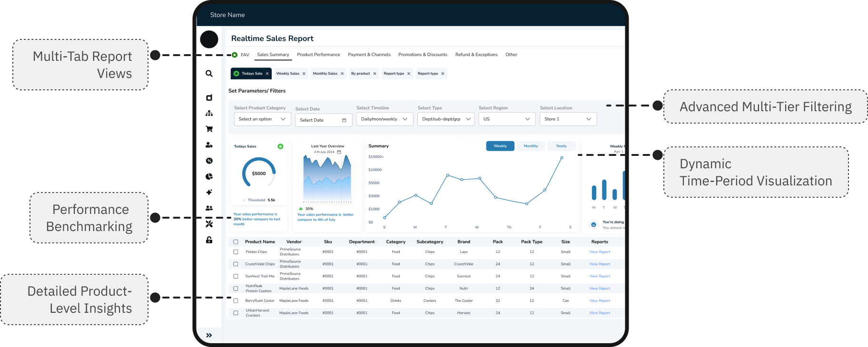
Task: Click the Select Date input field
Action: [323, 120]
